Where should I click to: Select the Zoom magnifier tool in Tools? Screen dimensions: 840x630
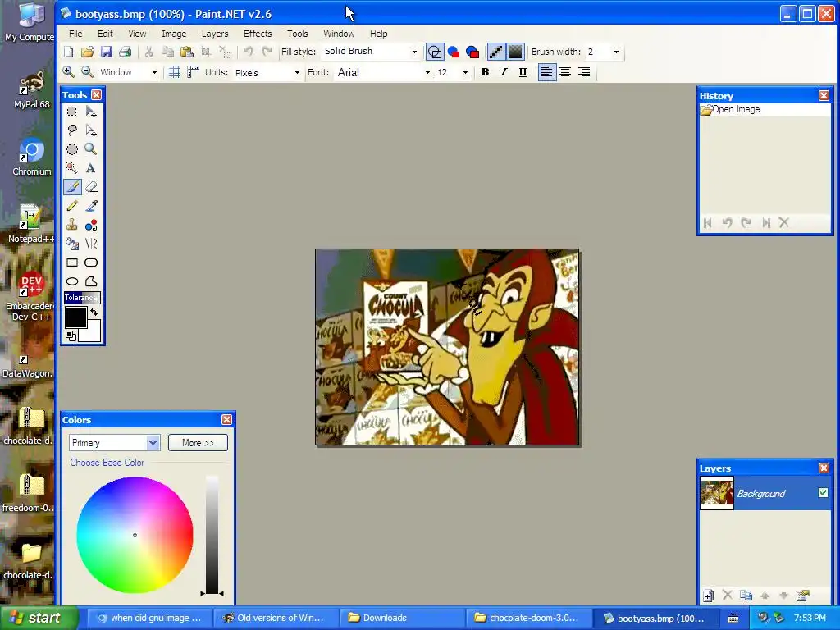(91, 149)
